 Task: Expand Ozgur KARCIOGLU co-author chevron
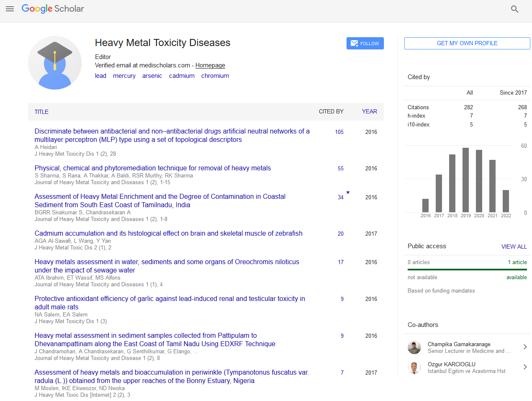click(x=525, y=367)
